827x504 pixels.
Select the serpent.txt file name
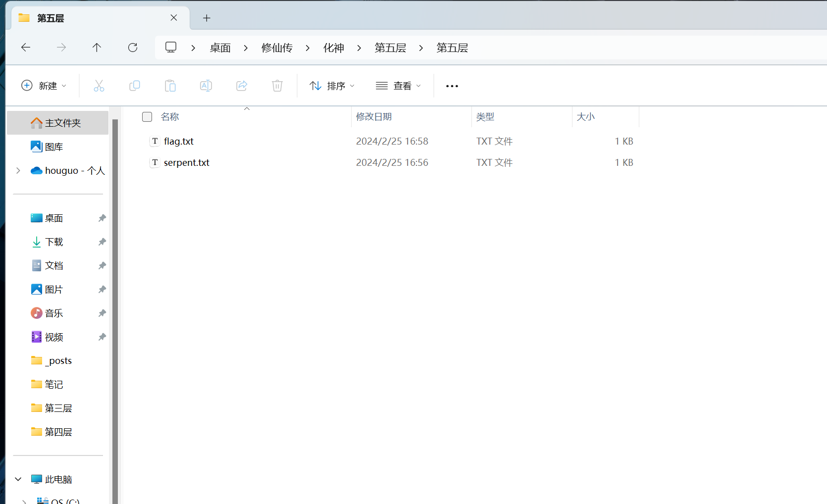(x=187, y=162)
